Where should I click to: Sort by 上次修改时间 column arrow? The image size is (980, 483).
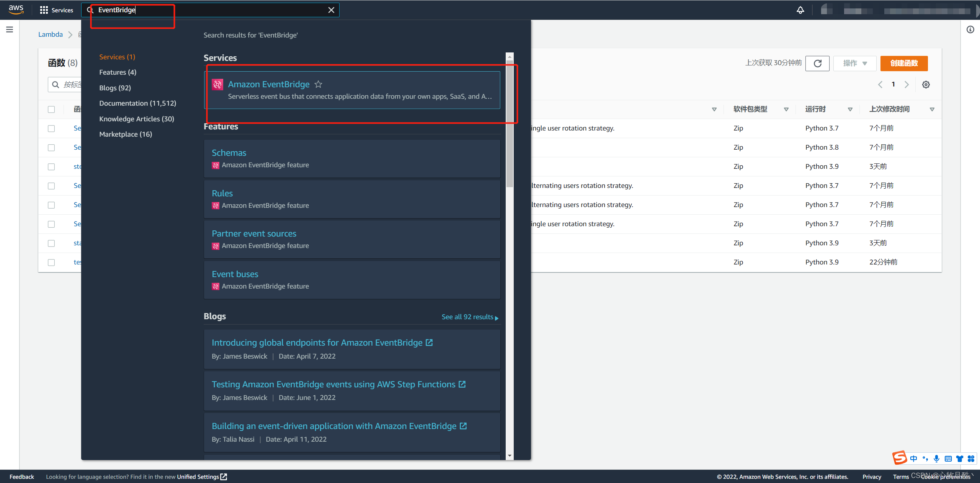point(932,109)
